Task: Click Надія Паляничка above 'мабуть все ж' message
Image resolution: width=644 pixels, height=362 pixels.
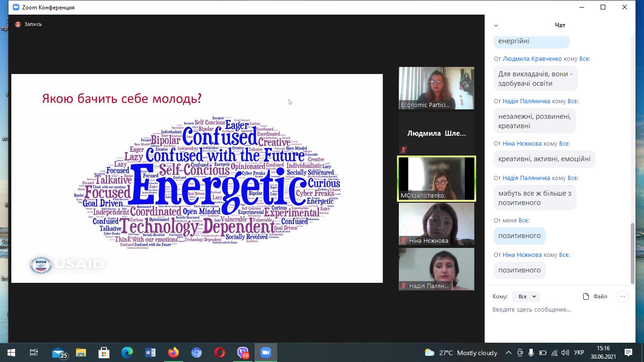Action: click(x=526, y=178)
